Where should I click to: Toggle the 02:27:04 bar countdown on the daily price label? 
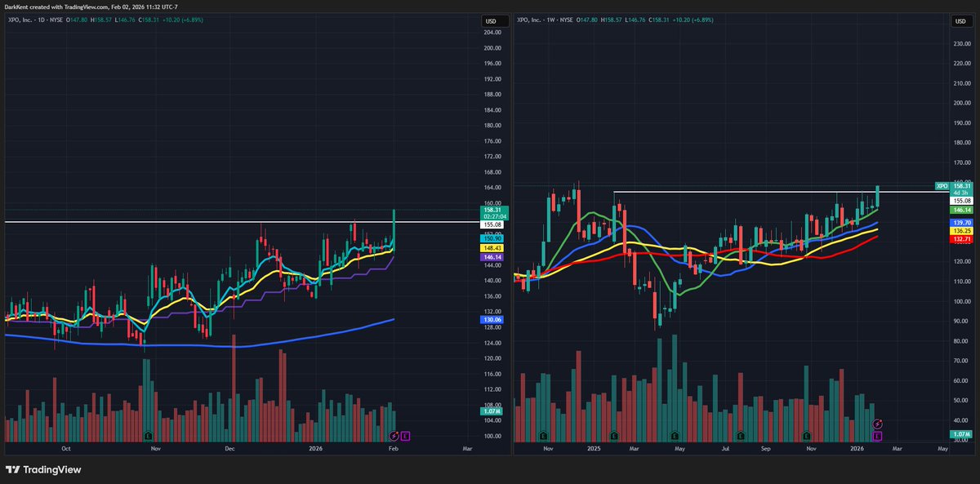[493, 216]
